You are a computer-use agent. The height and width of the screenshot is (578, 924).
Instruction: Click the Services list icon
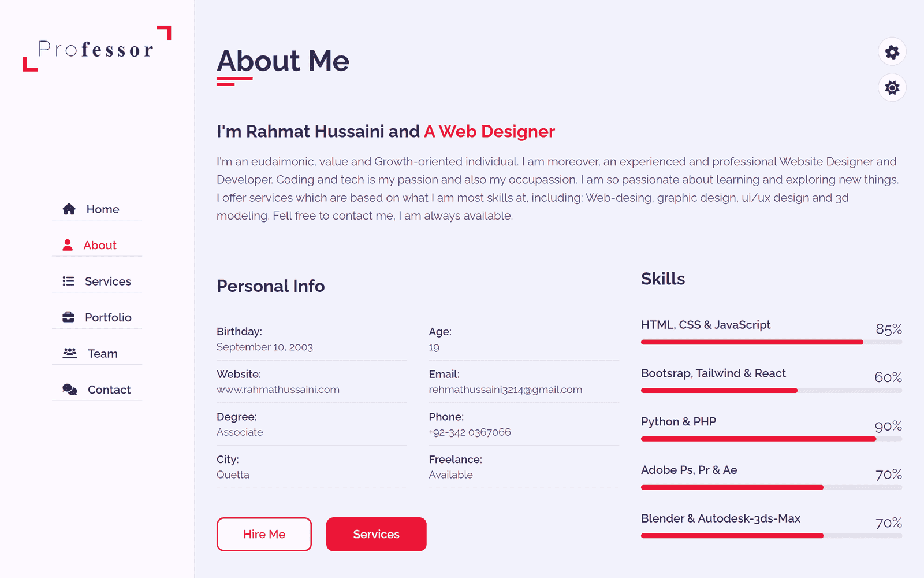[x=68, y=281]
